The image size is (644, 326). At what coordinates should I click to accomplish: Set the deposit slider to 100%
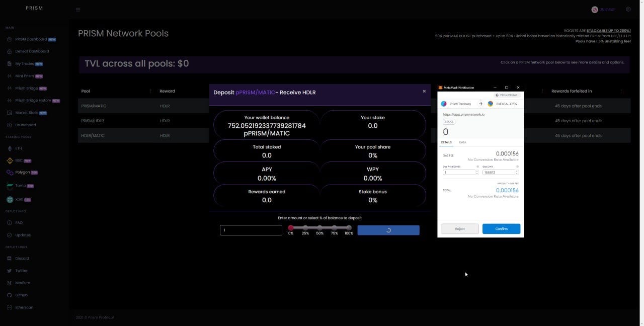tap(349, 228)
